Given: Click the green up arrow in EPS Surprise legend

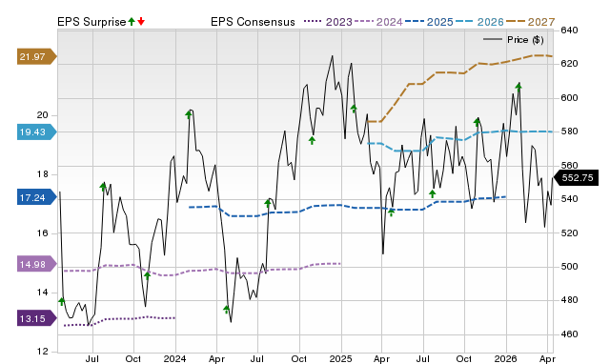Looking at the screenshot, I should tap(132, 22).
